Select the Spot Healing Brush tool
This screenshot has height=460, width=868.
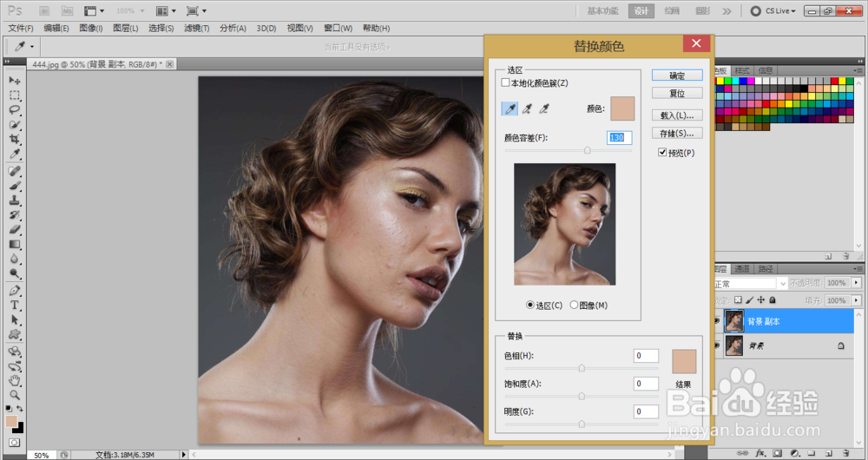click(x=15, y=171)
